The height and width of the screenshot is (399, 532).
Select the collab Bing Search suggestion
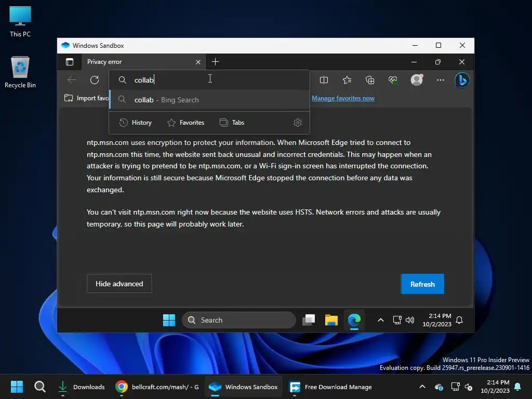209,100
